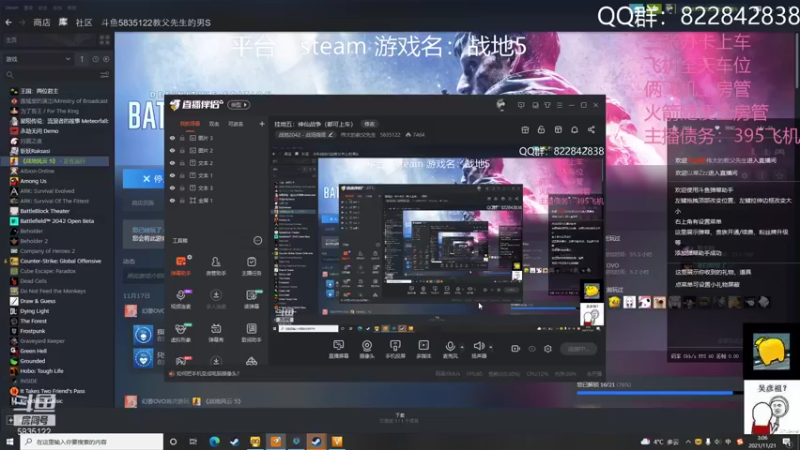Toggle visibility of 图片 2 source
800x450 pixels.
[172, 151]
